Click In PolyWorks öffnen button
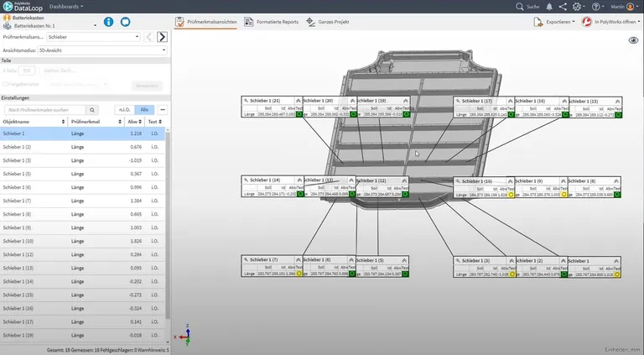 611,22
